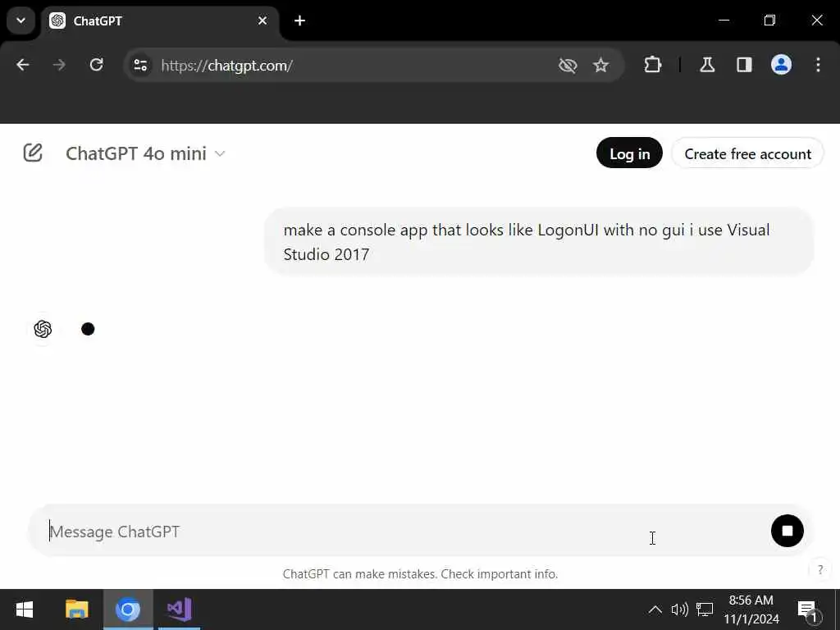
Task: Minimize the Chrome window
Action: [724, 21]
